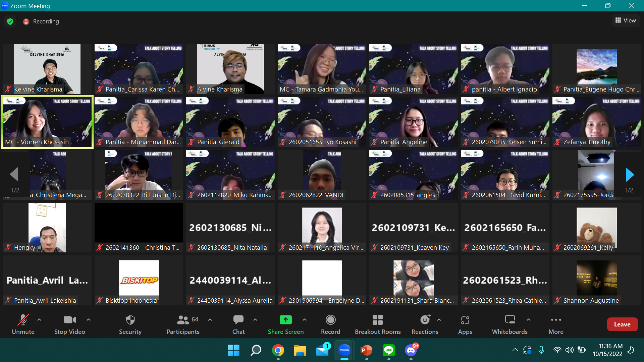Go to next page of participants
The height and width of the screenshot is (362, 644).
630,175
